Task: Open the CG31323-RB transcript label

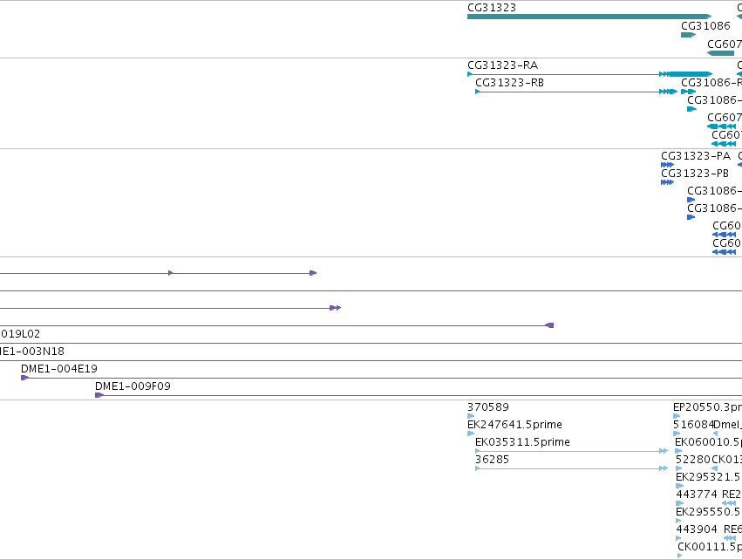Action: (x=509, y=83)
